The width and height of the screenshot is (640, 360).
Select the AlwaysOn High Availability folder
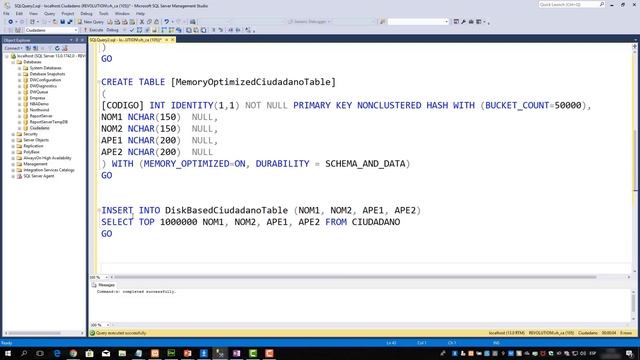click(47, 158)
